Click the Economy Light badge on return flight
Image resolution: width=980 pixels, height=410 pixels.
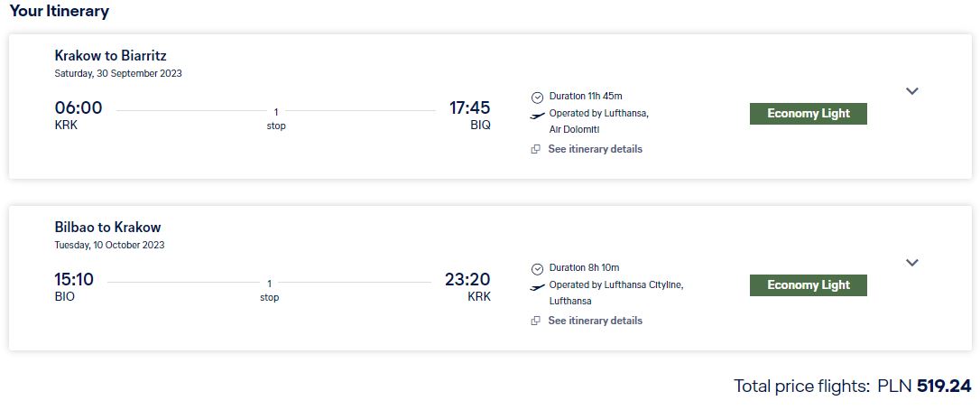tap(809, 285)
